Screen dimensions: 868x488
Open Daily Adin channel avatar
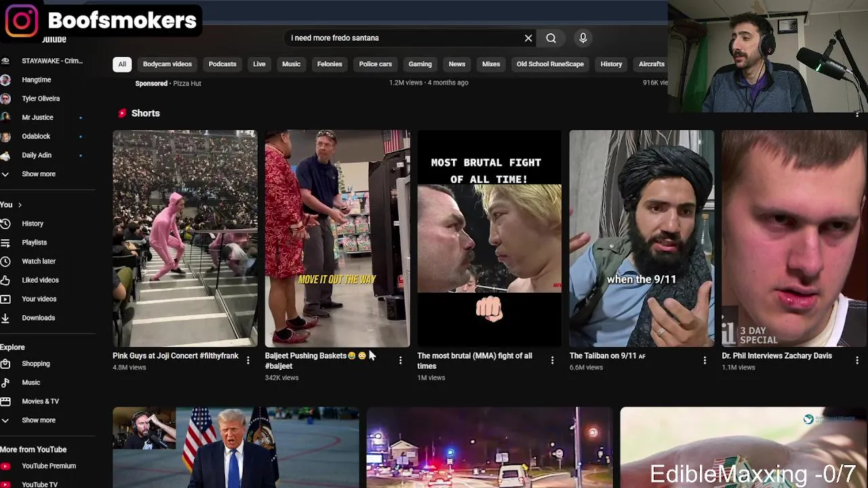tap(5, 155)
